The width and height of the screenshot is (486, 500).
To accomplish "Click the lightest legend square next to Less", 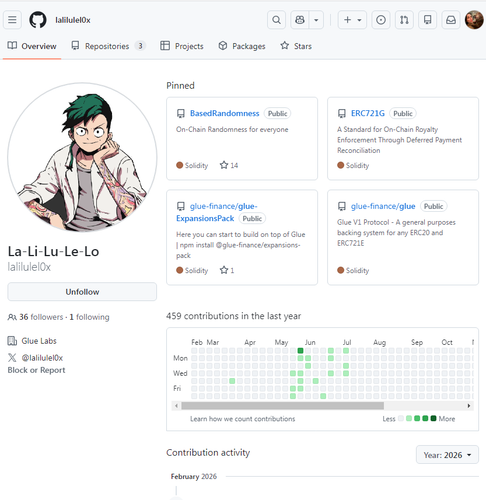I will [401, 418].
